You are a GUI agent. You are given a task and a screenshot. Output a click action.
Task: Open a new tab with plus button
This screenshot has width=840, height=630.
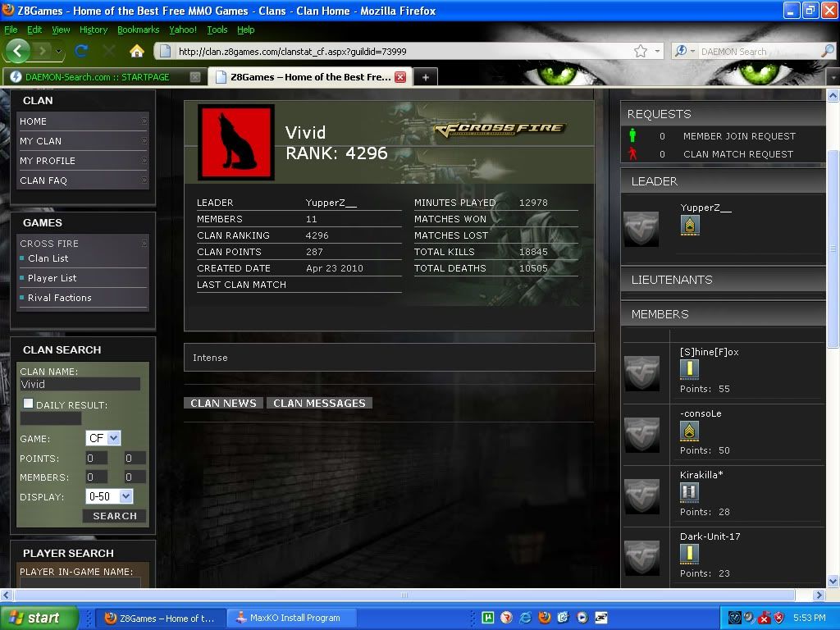425,77
